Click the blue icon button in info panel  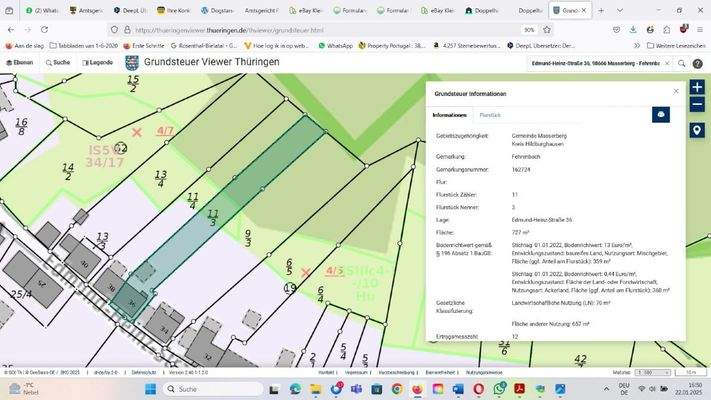(661, 115)
